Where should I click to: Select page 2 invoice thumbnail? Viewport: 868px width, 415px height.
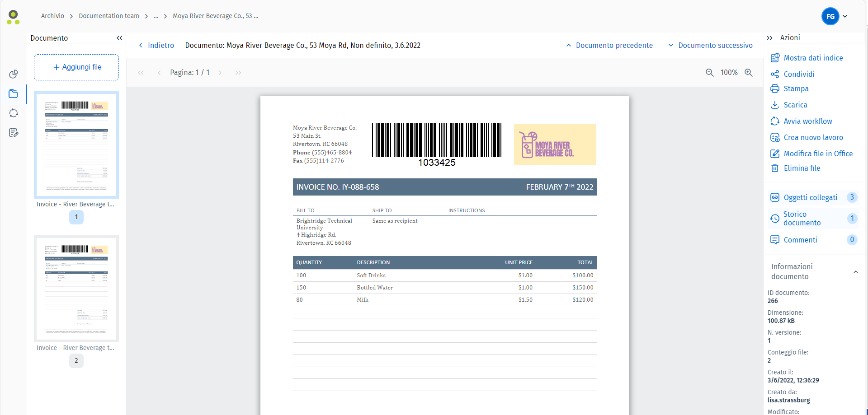[x=76, y=289]
